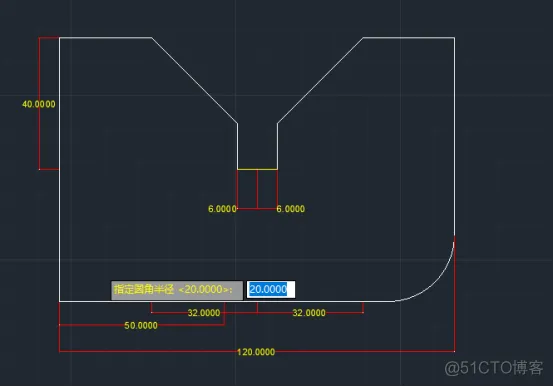Click the 120.0000 overall width dimension text

coord(256,352)
